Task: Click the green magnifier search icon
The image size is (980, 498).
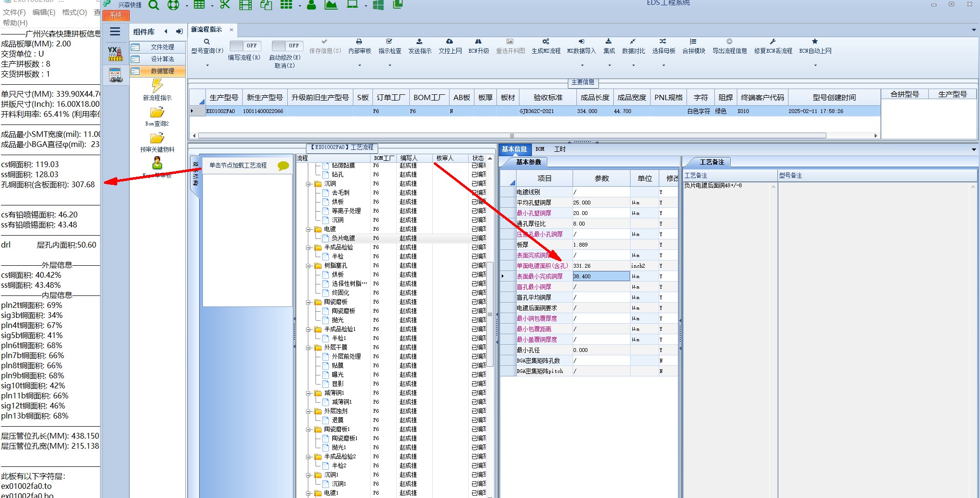Action: [154, 5]
